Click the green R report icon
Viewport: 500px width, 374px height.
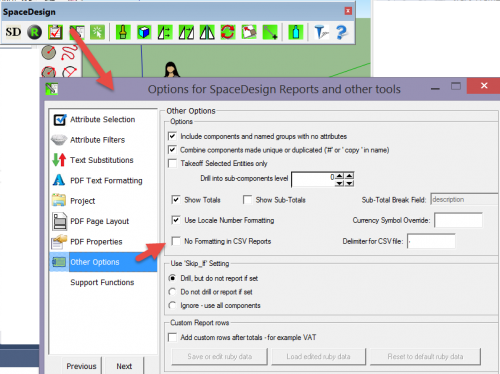[x=34, y=32]
